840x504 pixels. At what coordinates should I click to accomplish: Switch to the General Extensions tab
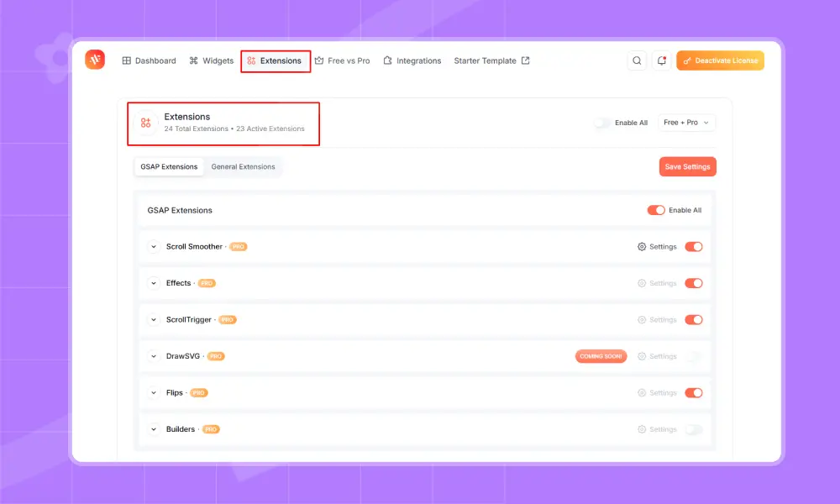[x=243, y=166]
